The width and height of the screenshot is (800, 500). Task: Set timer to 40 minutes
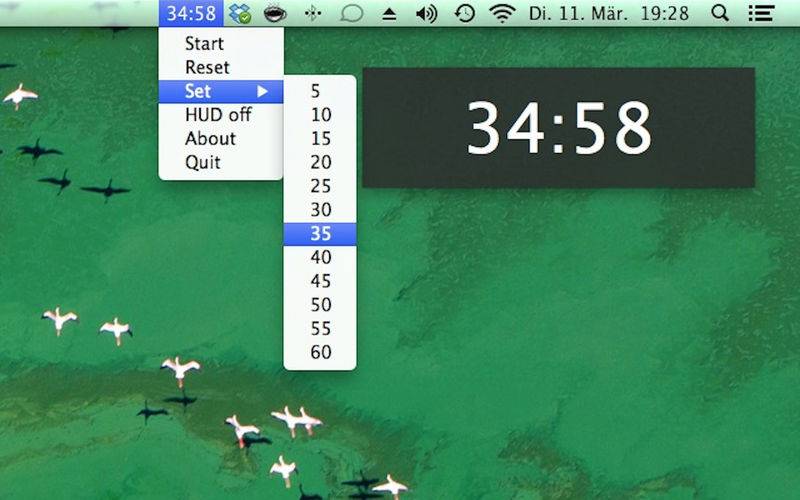320,257
